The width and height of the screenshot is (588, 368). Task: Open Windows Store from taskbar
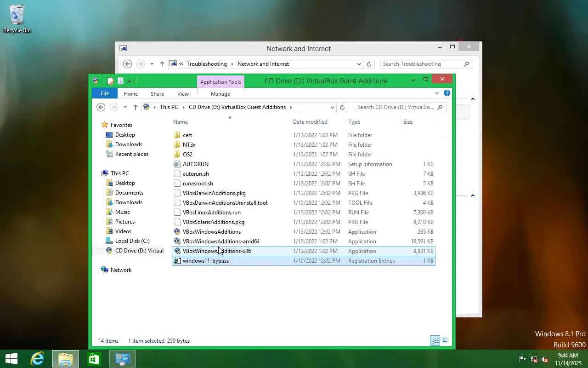(94, 359)
